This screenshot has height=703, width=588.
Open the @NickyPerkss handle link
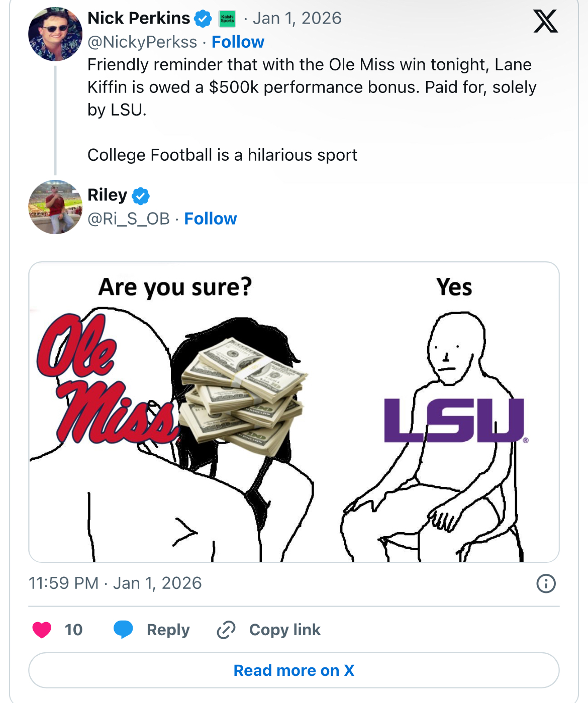point(142,42)
